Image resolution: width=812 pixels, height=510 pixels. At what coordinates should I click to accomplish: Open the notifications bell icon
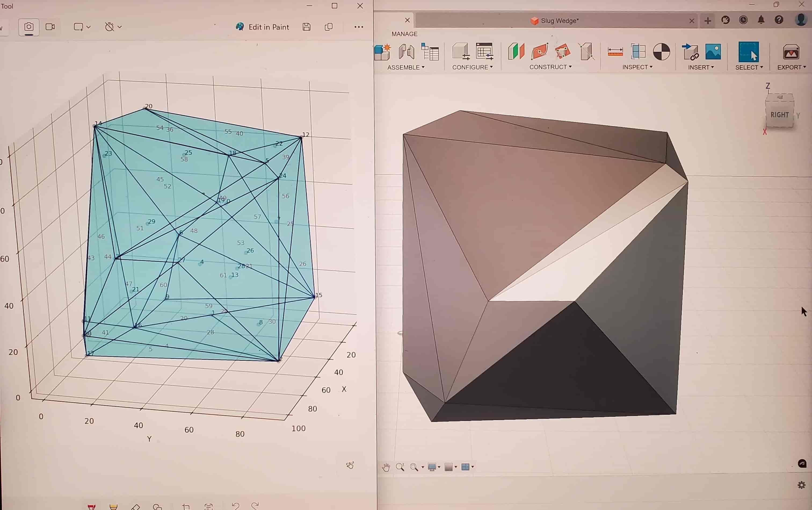tap(761, 20)
